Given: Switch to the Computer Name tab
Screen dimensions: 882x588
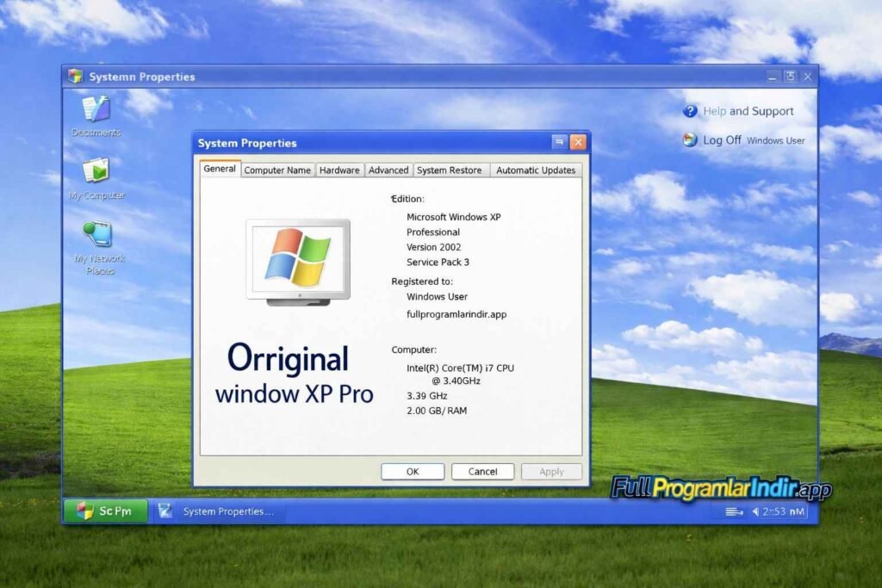Looking at the screenshot, I should tap(277, 170).
